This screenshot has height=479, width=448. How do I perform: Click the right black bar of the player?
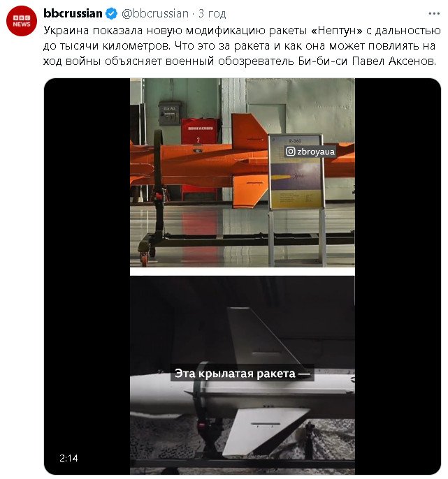tap(398, 277)
